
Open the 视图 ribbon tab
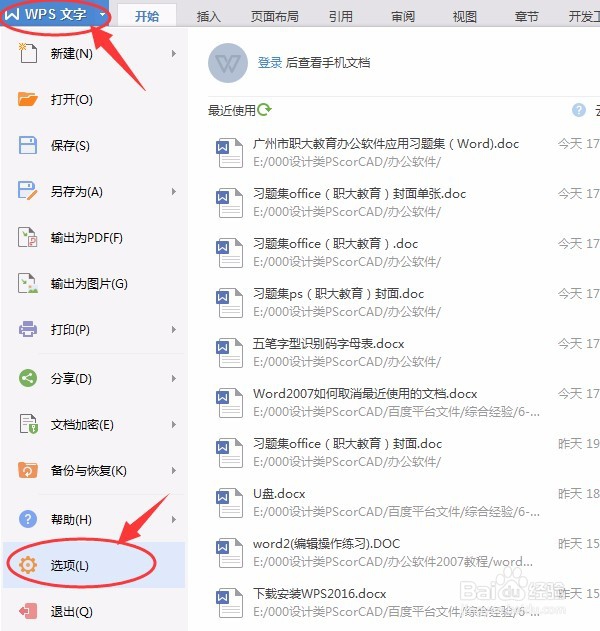tap(465, 16)
